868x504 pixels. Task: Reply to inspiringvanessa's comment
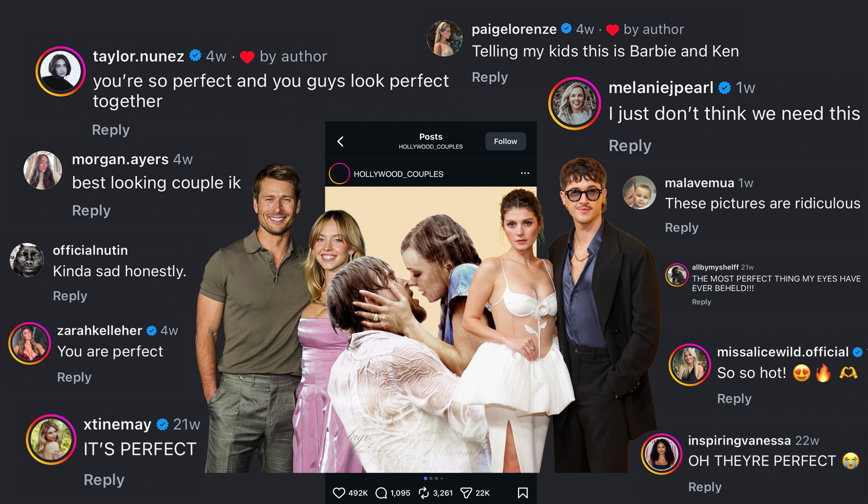tap(704, 487)
